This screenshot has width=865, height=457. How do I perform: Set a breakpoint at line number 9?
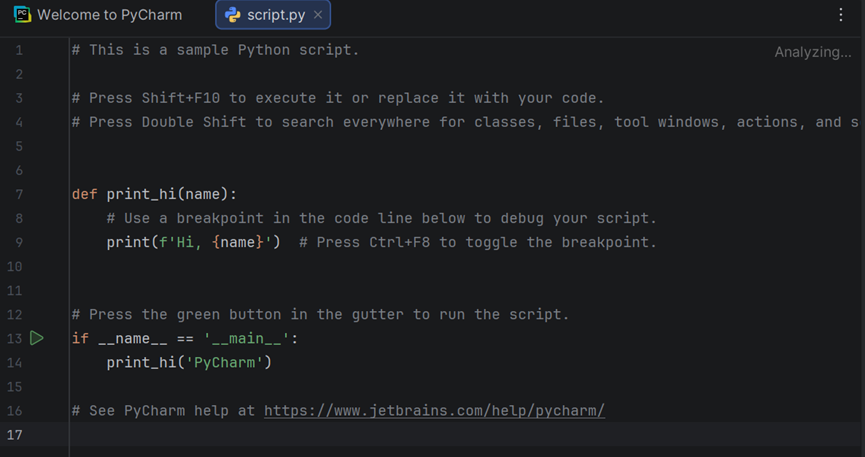pos(19,242)
